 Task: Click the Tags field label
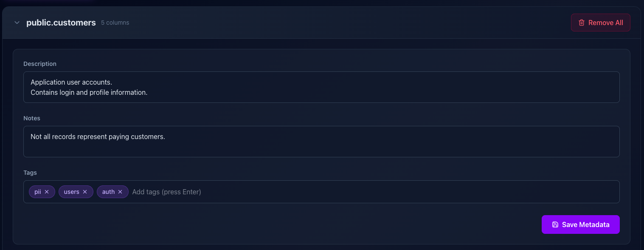pos(30,173)
